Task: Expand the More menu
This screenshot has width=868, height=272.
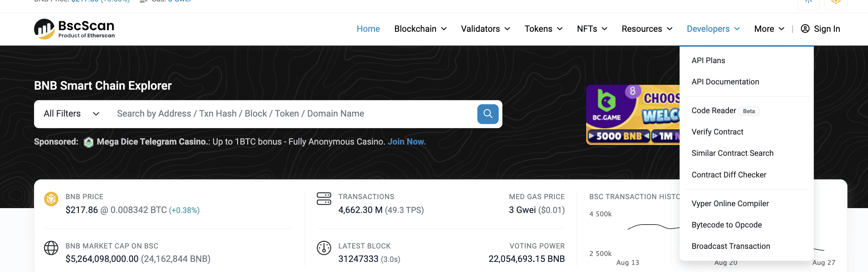Action: [769, 29]
